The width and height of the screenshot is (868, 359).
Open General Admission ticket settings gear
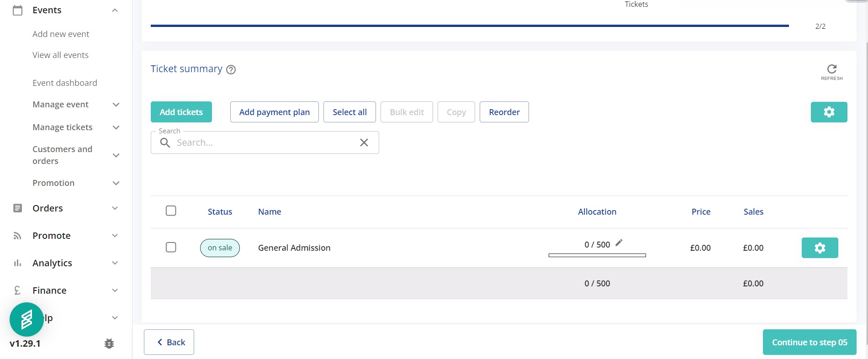820,248
